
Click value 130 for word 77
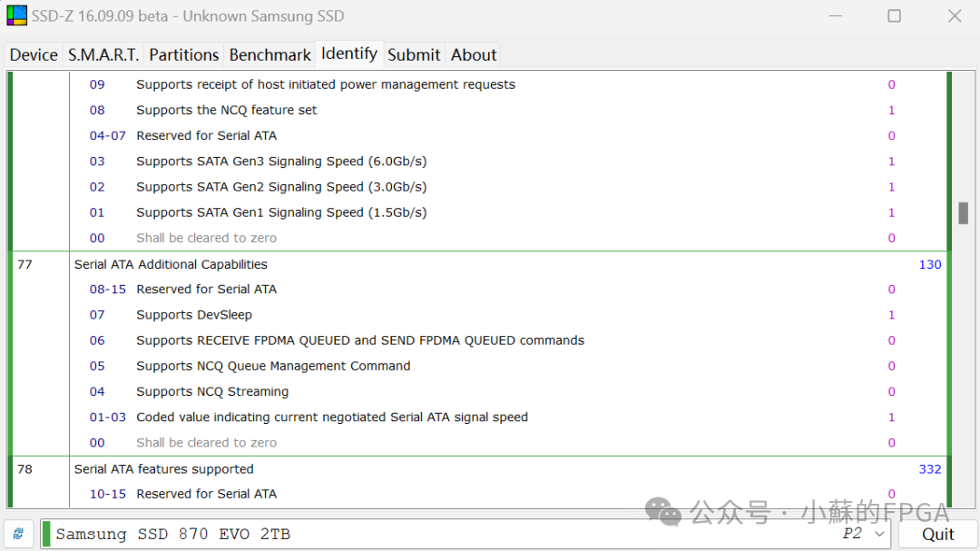[929, 264]
